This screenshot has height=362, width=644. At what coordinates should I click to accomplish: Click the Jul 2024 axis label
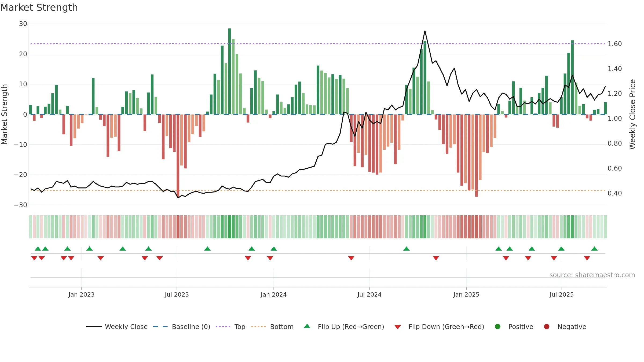coord(369,294)
